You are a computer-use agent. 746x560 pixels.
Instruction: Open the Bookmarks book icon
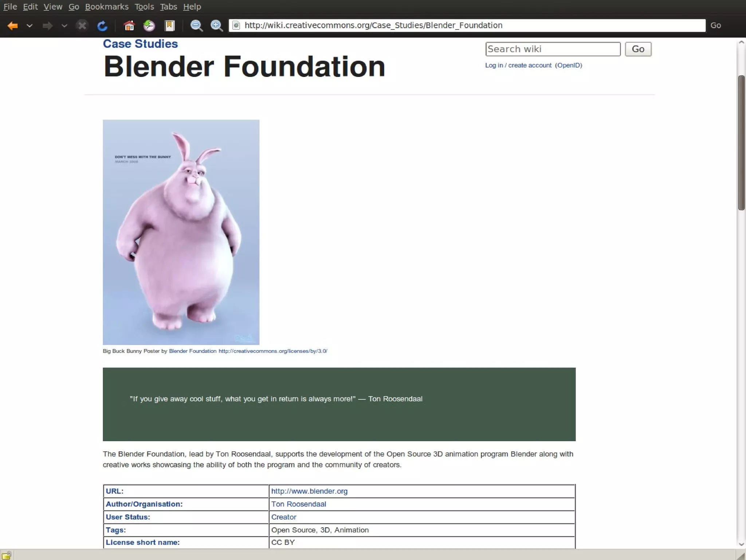169,26
